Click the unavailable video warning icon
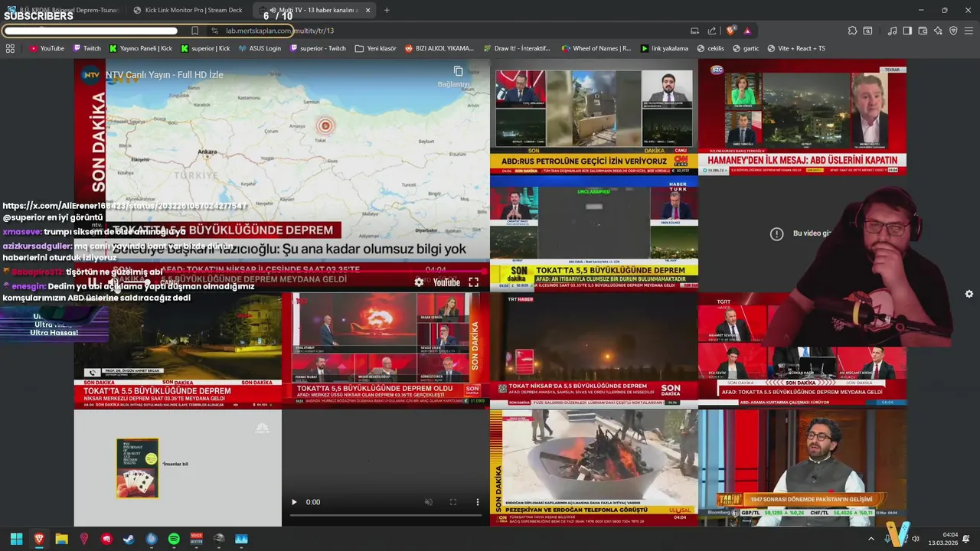This screenshot has width=980, height=551. pyautogui.click(x=776, y=233)
